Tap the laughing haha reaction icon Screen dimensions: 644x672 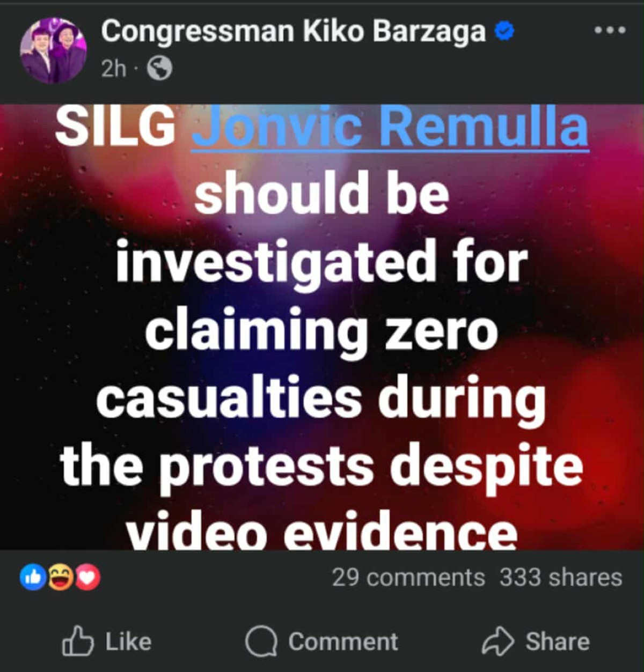pos(61,578)
